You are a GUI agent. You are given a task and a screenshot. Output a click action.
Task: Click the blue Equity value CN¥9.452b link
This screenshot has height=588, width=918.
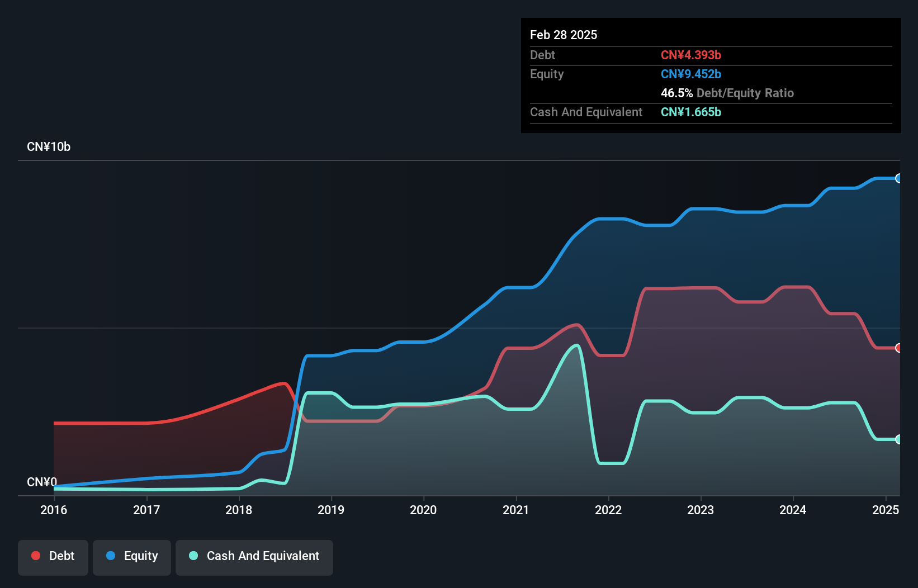pyautogui.click(x=691, y=74)
